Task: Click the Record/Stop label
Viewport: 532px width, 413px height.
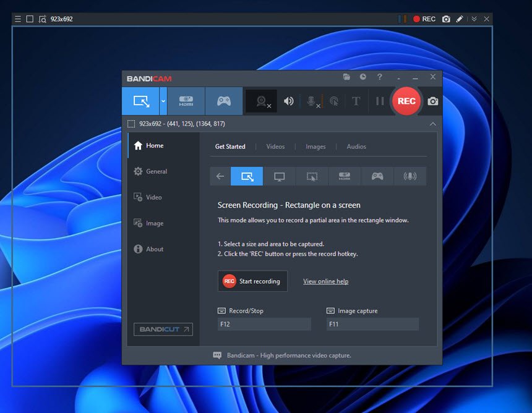Action: pos(246,310)
